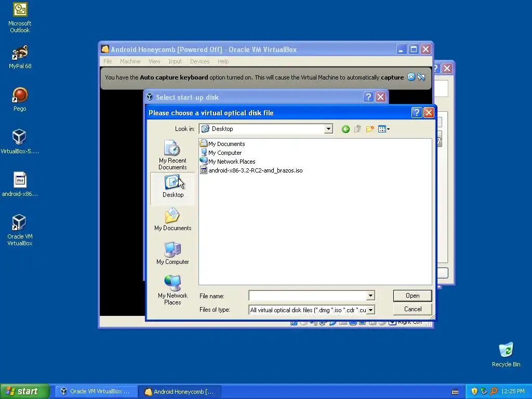Click the Cancel button
The height and width of the screenshot is (399, 532).
coord(412,309)
